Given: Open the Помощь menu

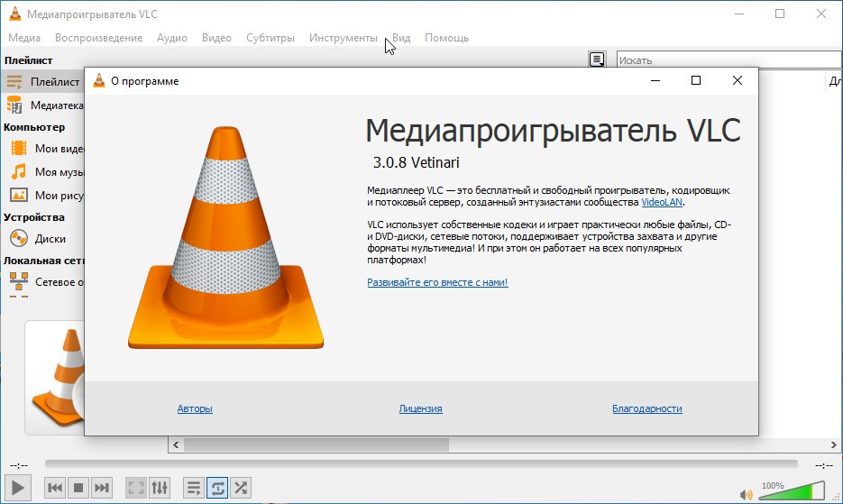Looking at the screenshot, I should tap(447, 38).
